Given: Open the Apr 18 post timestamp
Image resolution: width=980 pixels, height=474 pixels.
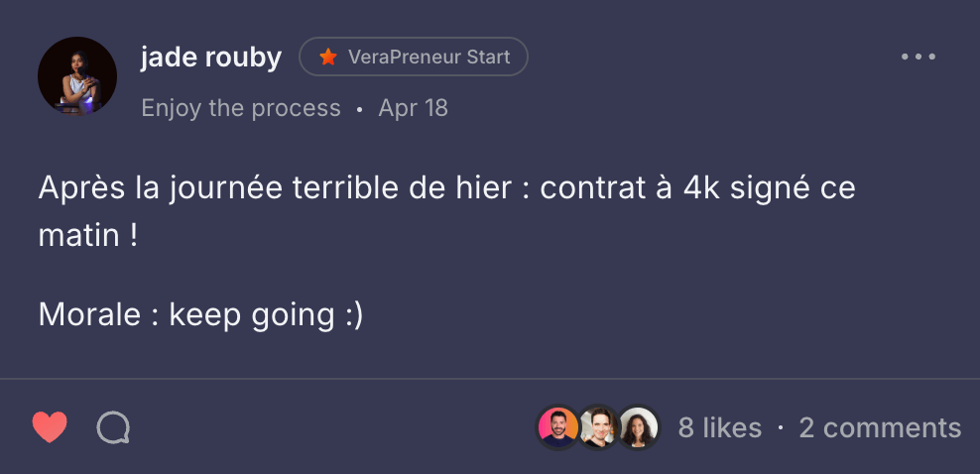Looking at the screenshot, I should tap(414, 108).
